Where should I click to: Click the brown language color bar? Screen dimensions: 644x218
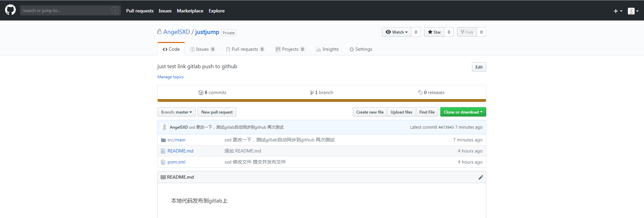point(321,100)
